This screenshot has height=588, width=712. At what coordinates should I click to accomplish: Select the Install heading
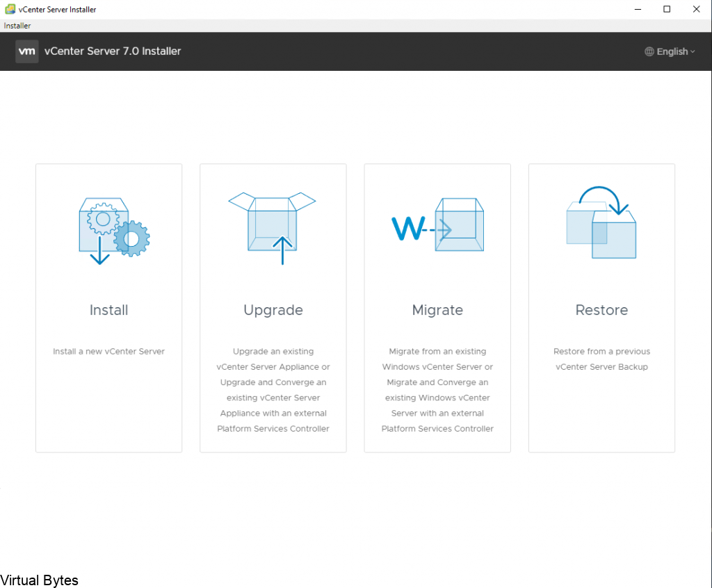tap(109, 310)
